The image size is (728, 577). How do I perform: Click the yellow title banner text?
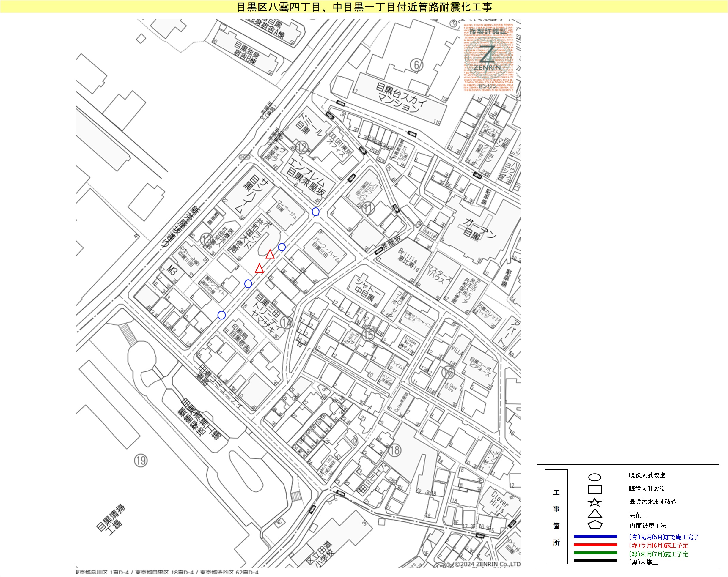[364, 7]
